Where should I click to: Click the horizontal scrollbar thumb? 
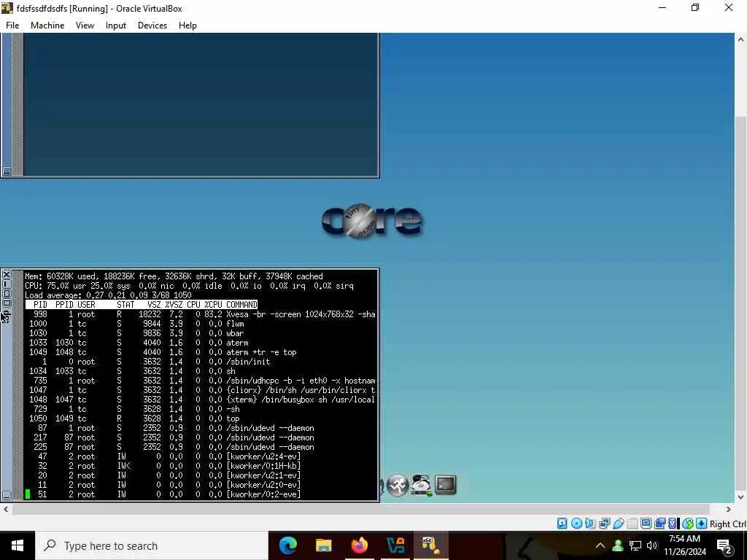360,509
